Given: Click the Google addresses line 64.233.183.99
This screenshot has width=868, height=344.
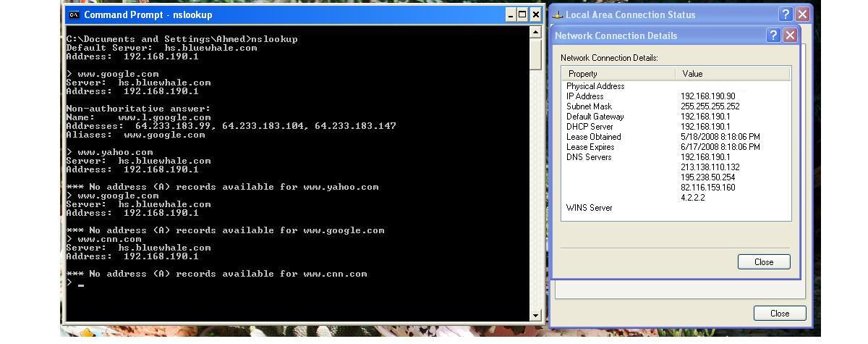Looking at the screenshot, I should 231,126.
